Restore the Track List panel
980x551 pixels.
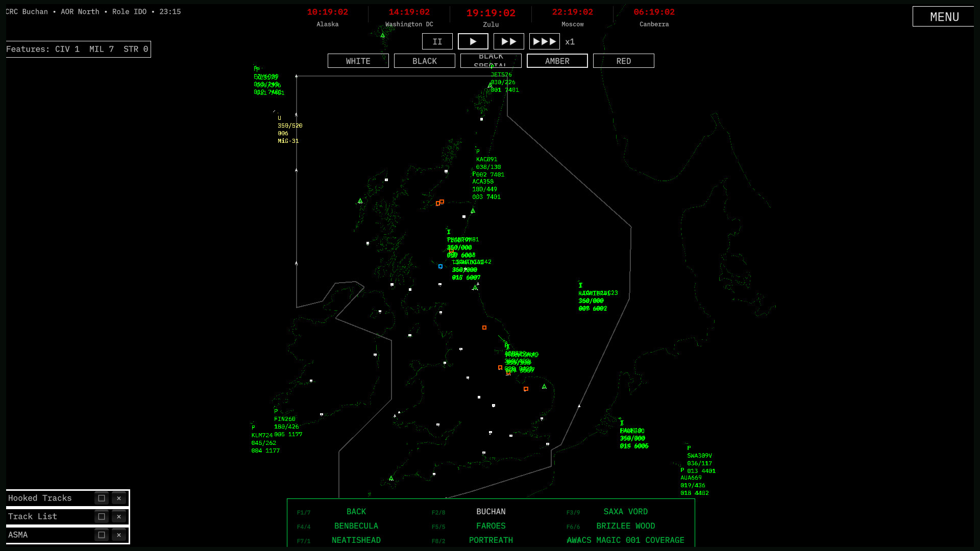(x=102, y=517)
